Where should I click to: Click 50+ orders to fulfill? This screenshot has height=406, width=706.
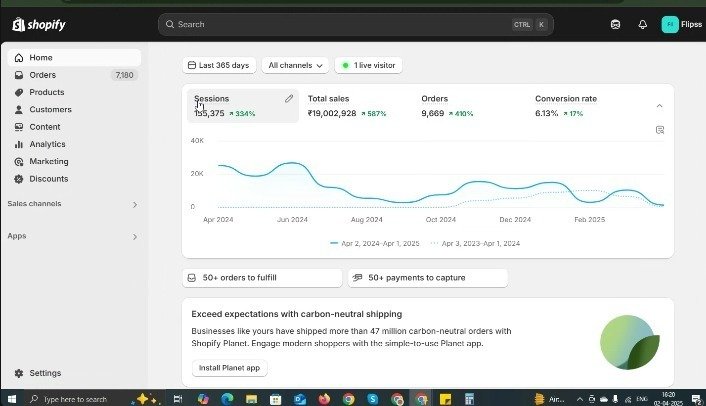pyautogui.click(x=262, y=278)
